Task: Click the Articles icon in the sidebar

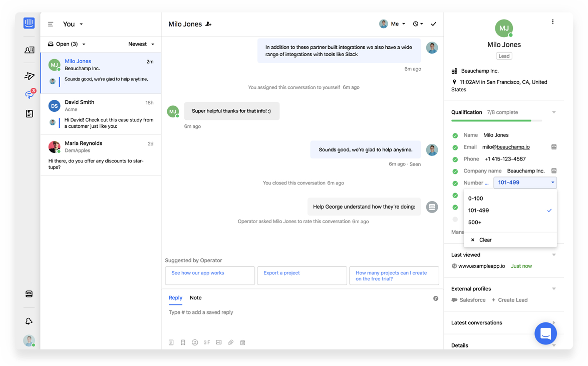Action: (29, 113)
